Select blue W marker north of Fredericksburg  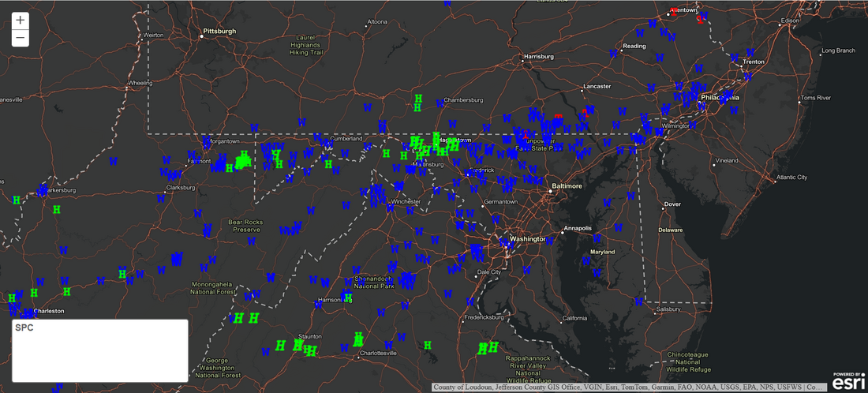[470, 301]
